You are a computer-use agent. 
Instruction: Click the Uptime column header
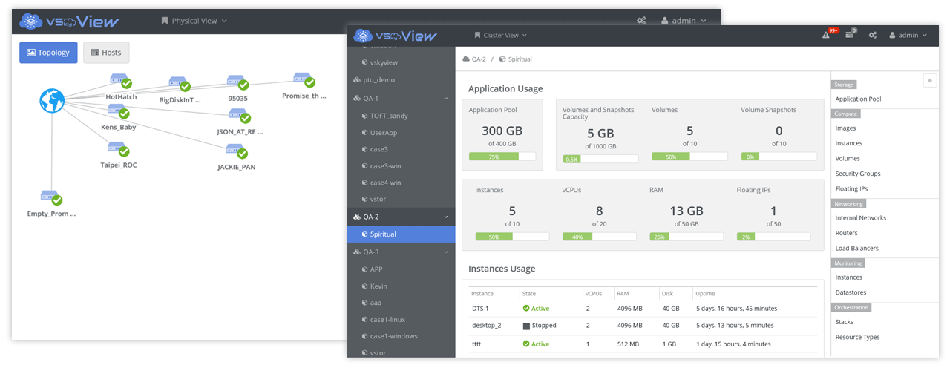[x=705, y=293]
